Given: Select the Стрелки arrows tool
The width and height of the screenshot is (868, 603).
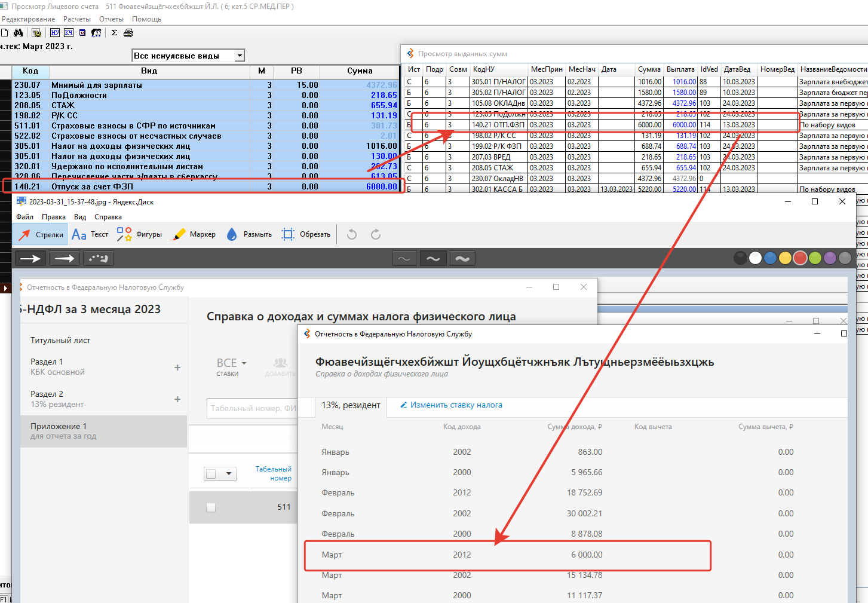Looking at the screenshot, I should pos(41,235).
